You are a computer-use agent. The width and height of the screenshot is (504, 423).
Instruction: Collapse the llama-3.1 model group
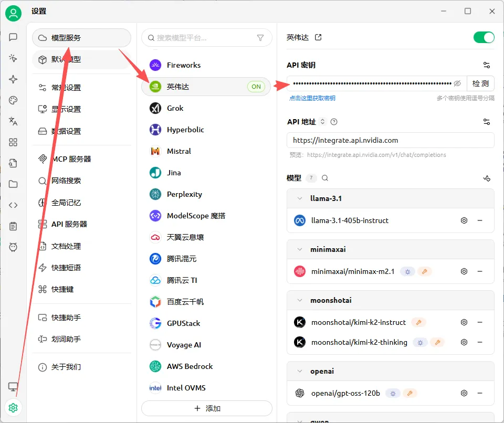pyautogui.click(x=300, y=198)
